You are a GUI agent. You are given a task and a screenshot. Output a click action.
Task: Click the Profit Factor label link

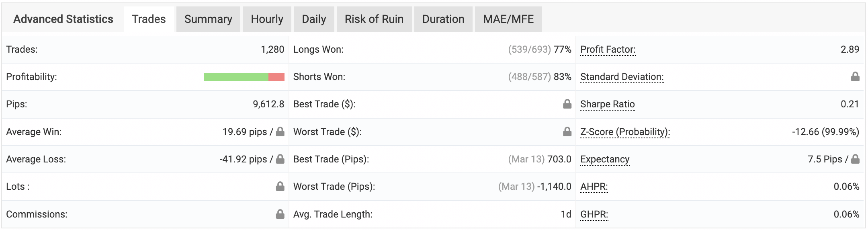click(x=608, y=49)
